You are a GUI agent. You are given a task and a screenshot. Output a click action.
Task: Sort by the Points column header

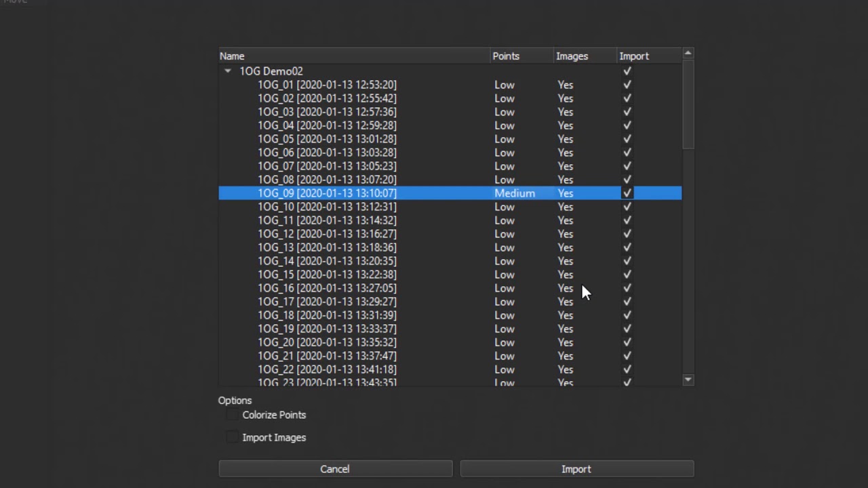click(523, 56)
